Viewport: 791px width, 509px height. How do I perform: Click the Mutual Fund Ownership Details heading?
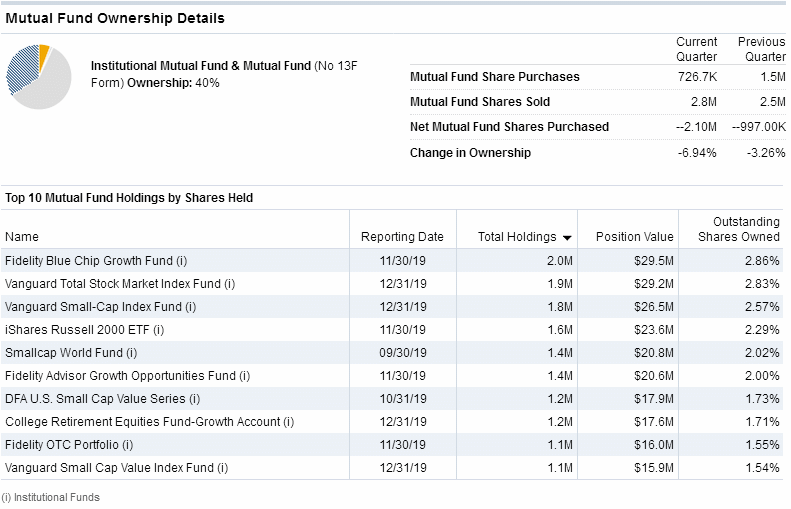pos(115,18)
